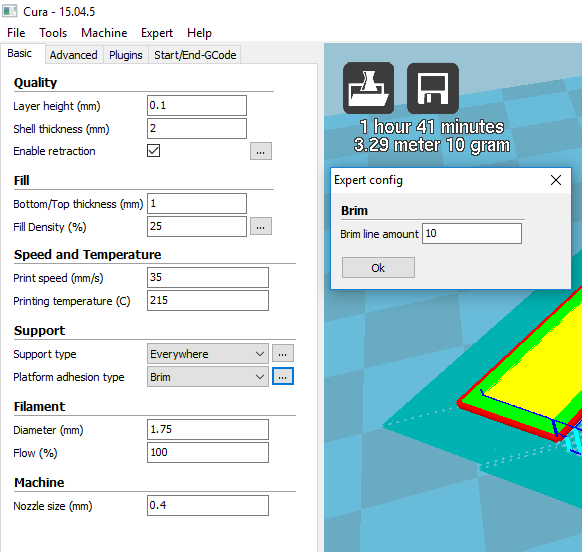The height and width of the screenshot is (552, 582).
Task: Open the Help menu
Action: coord(199,33)
